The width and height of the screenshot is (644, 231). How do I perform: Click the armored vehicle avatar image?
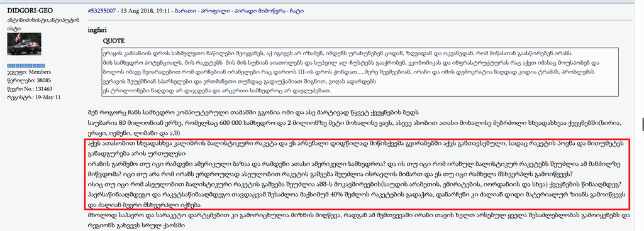25,44
